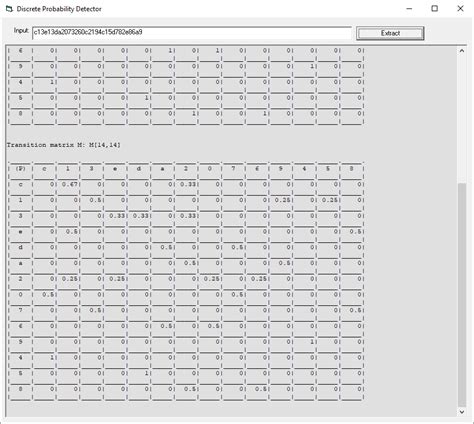The image size is (474, 424).
Task: Click 0.25 under column 5 in row 1
Action: 330,200
